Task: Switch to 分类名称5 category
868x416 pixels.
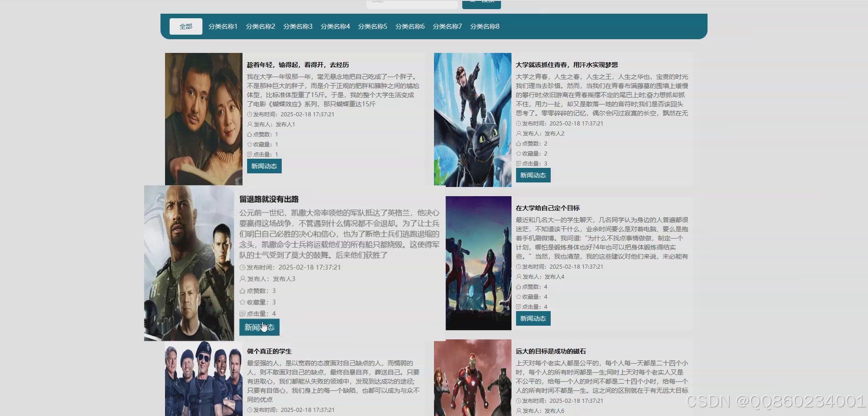Action: point(372,26)
